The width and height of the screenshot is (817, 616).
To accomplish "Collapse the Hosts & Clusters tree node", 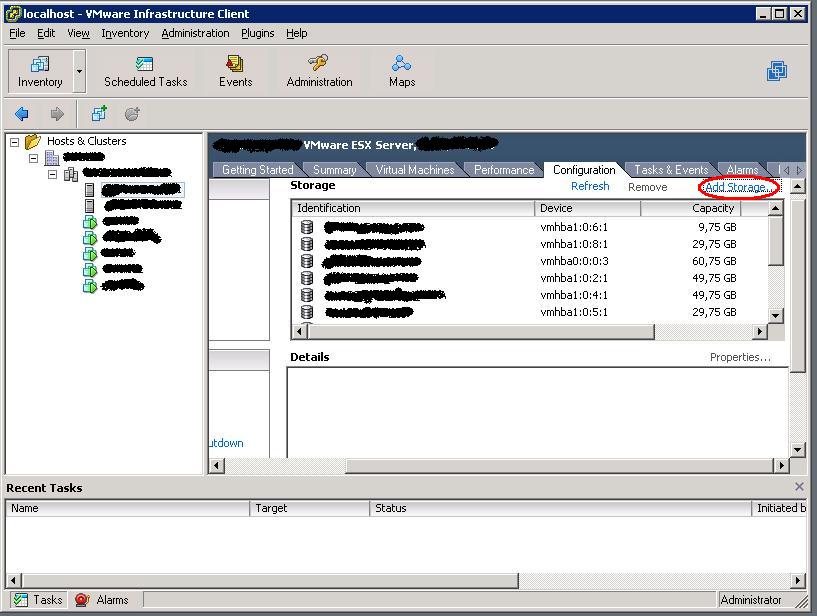I will [15, 142].
